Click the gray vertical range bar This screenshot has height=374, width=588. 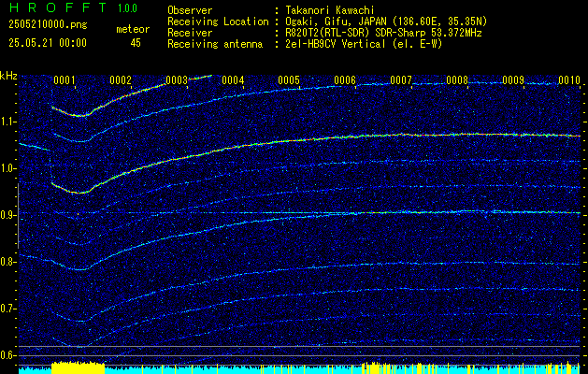[18, 216]
